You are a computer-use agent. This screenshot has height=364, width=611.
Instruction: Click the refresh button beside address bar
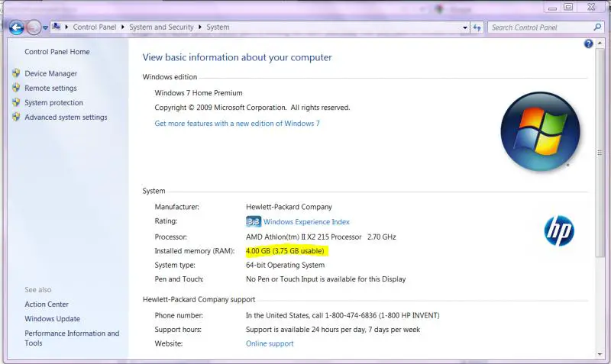pyautogui.click(x=477, y=27)
